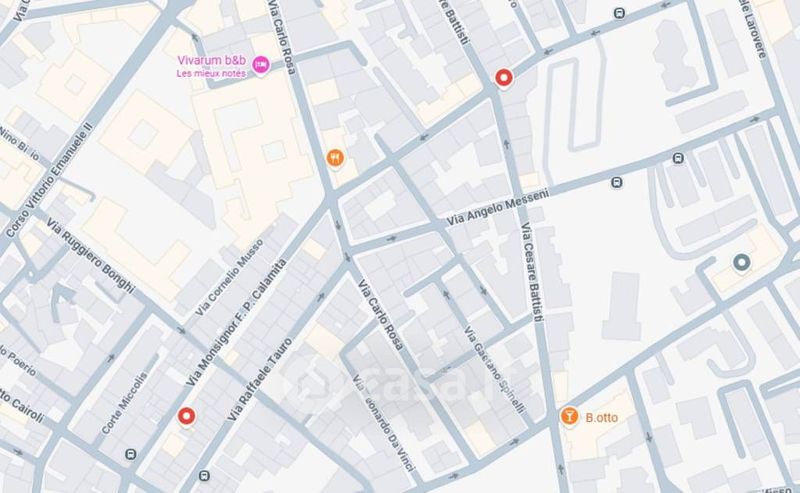This screenshot has height=493, width=800.
Task: Select bus stop icon below Via Raffaele Tauro
Action: (x=204, y=476)
